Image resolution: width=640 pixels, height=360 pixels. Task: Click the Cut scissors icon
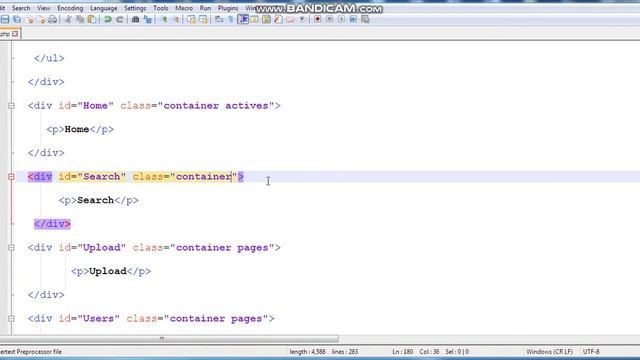click(68, 19)
